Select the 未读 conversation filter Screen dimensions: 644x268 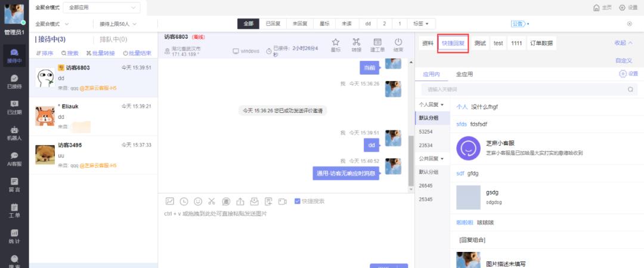[x=347, y=24]
